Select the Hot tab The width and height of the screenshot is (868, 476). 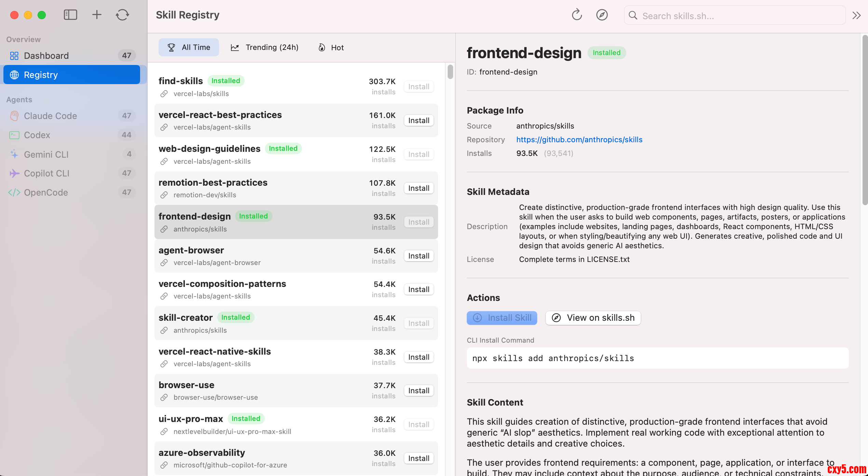click(331, 48)
